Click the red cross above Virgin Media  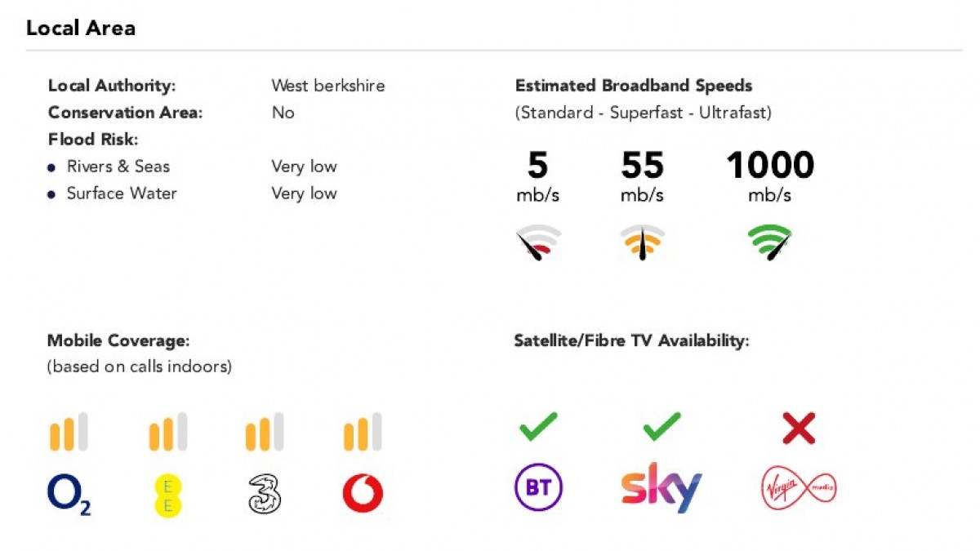798,428
